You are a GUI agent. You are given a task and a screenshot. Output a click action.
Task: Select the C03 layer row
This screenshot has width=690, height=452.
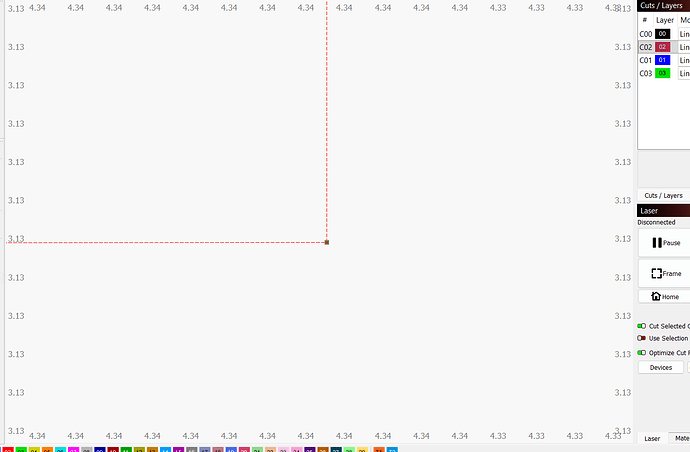pyautogui.click(x=664, y=73)
